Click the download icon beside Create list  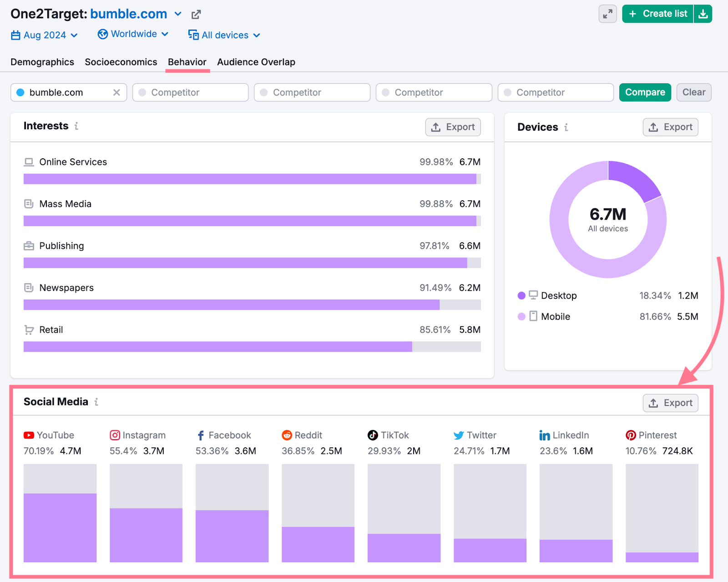point(703,14)
